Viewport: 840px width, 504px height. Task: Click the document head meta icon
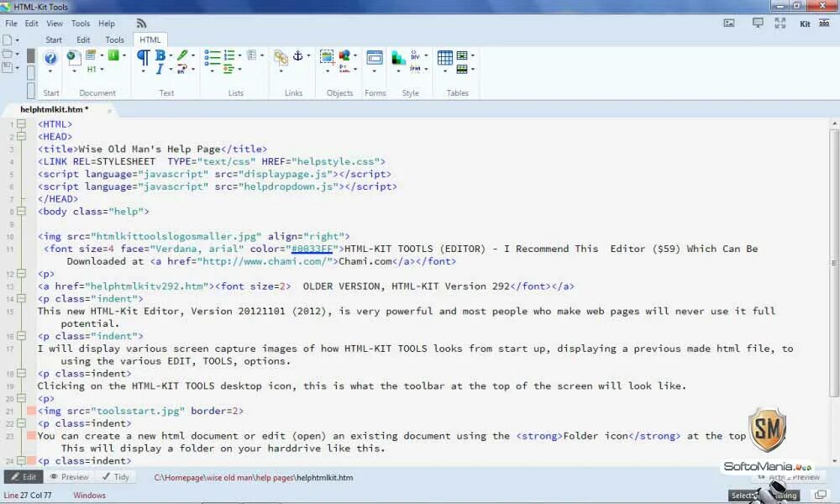click(x=91, y=55)
